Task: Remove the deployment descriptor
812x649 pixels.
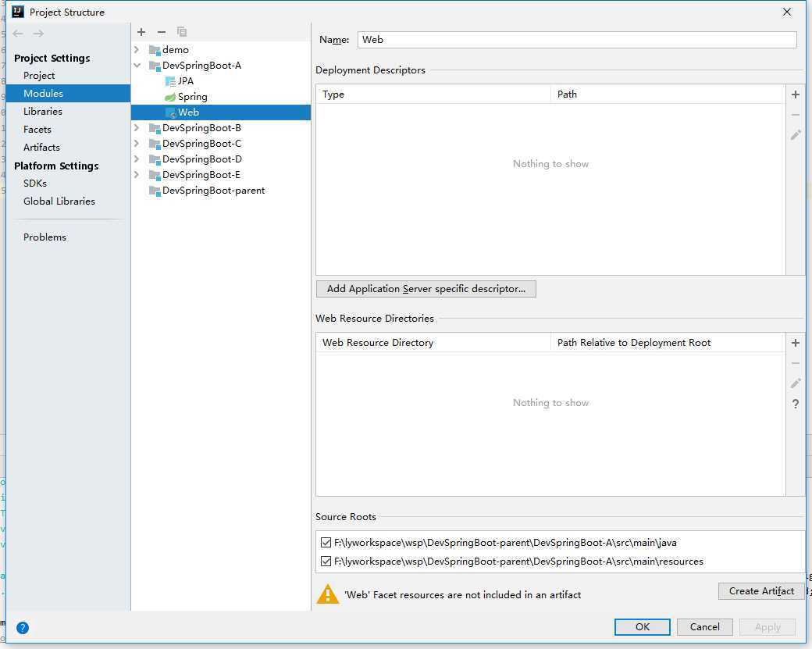Action: (x=796, y=115)
